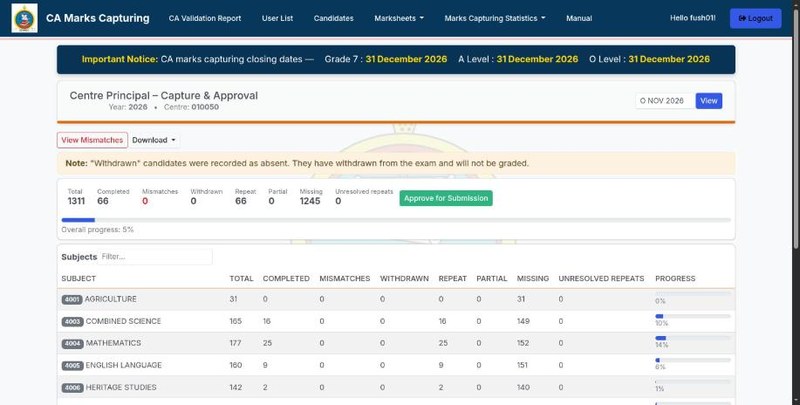The width and height of the screenshot is (800, 405).
Task: Click Mathematics total value 177
Action: point(235,343)
